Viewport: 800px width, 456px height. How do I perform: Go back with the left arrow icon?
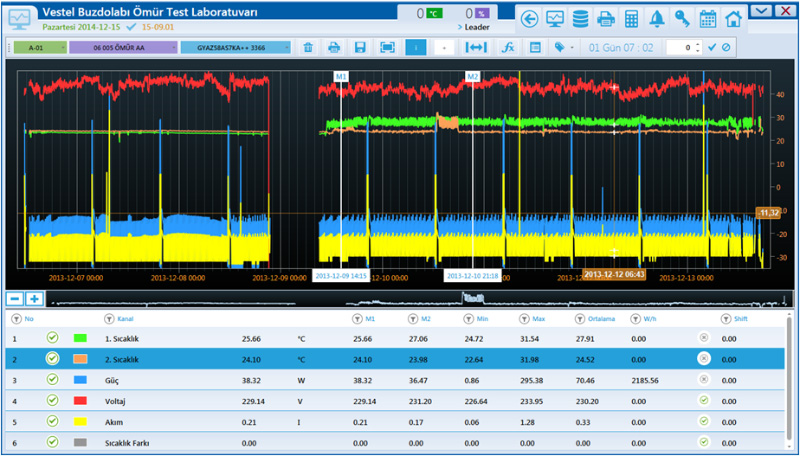pos(530,19)
